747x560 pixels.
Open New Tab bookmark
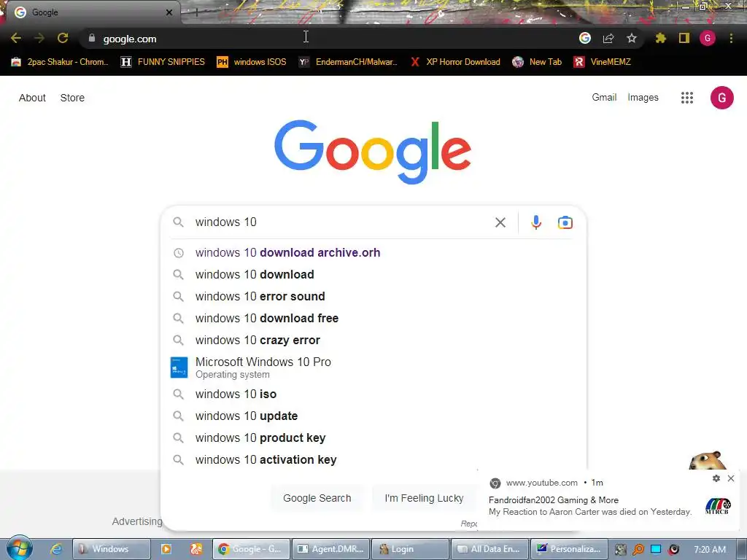pos(537,62)
